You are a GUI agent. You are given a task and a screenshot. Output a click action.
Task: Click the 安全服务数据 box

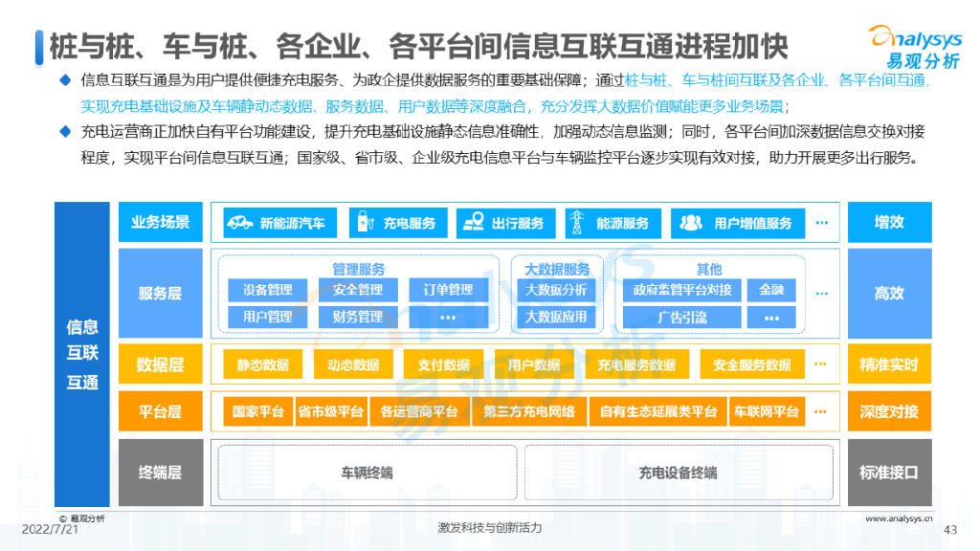752,364
